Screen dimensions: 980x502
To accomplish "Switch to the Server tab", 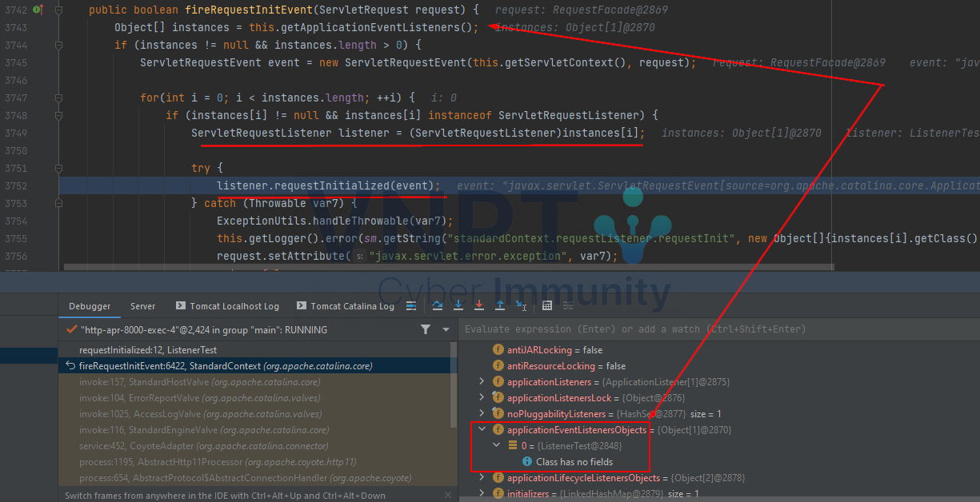I will (x=143, y=306).
